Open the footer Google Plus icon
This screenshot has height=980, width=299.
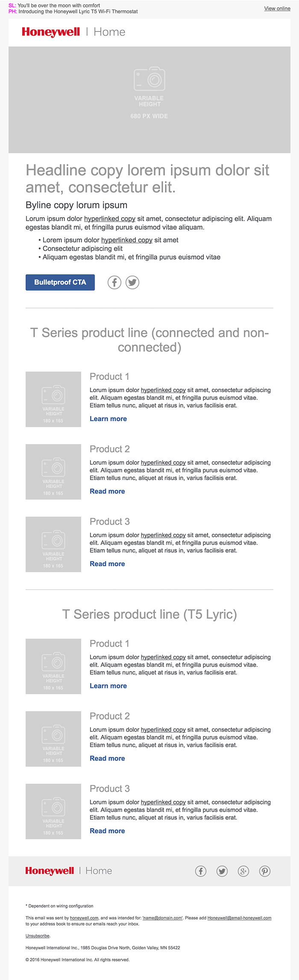(243, 871)
